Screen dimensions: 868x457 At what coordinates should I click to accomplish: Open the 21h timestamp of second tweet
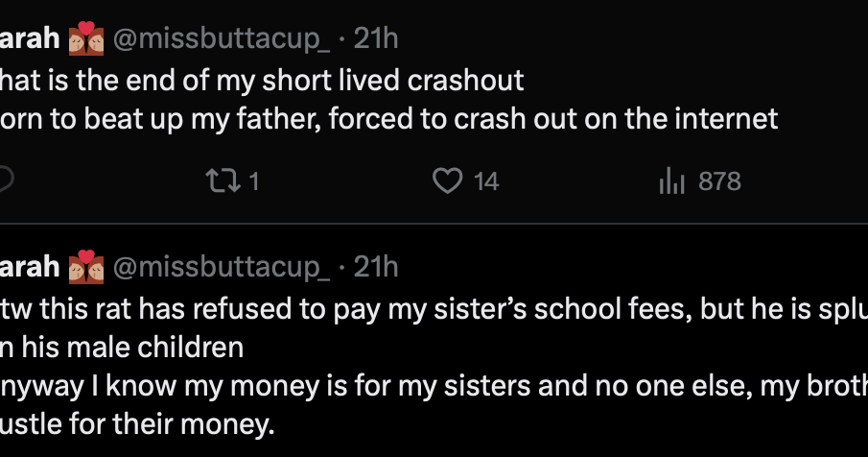pos(376,267)
